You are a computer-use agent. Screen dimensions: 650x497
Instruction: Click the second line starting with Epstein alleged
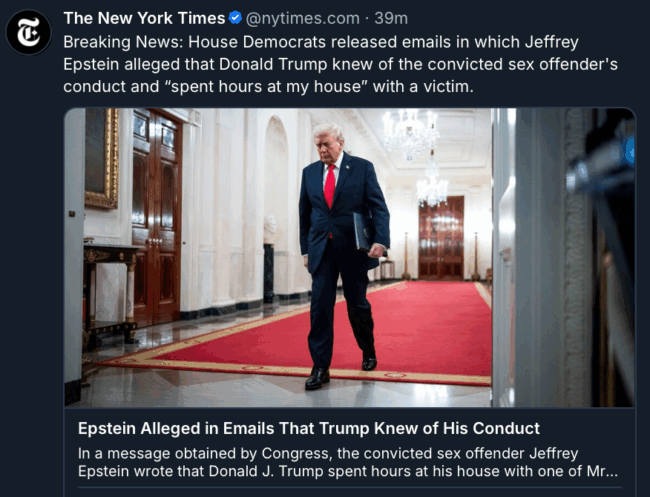click(x=340, y=64)
